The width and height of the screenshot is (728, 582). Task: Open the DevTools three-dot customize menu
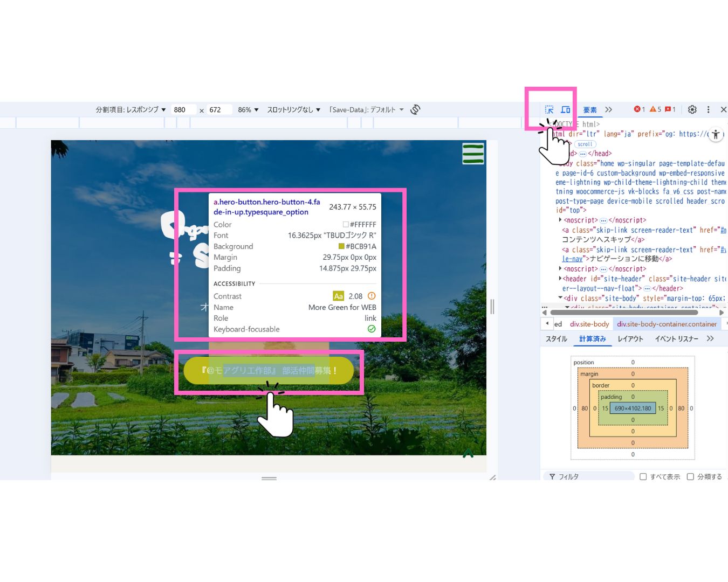click(x=708, y=109)
